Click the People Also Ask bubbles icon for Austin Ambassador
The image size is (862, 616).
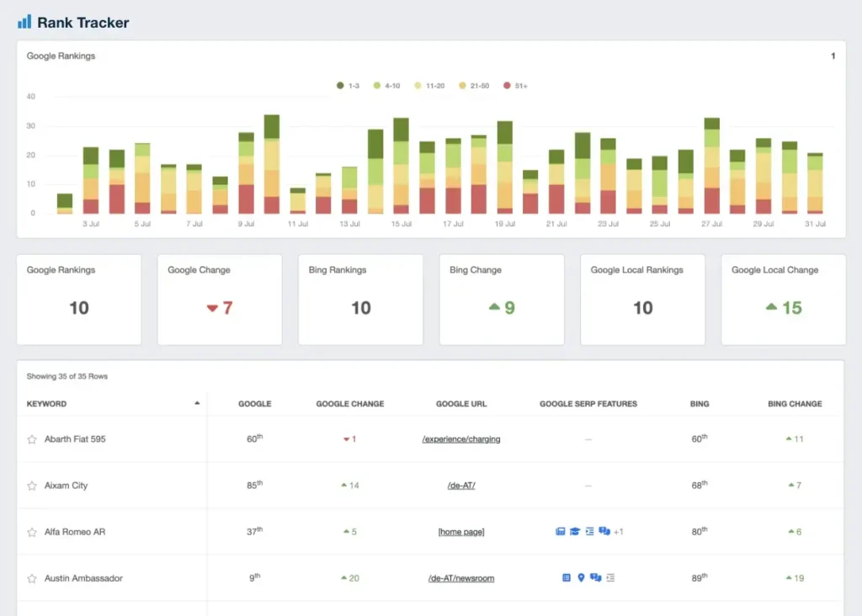point(597,577)
